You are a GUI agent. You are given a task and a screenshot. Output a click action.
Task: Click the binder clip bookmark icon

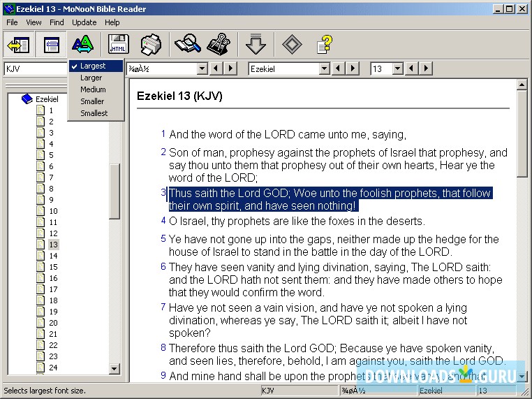(219, 45)
